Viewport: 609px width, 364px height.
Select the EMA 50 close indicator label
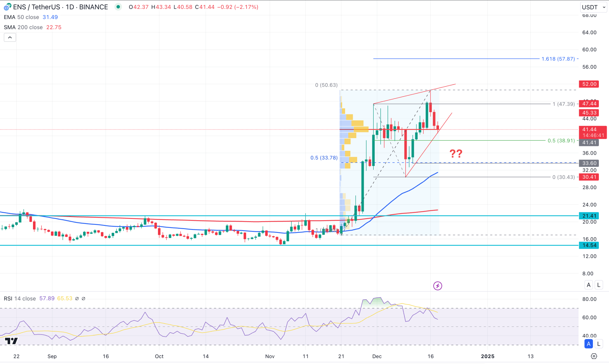click(21, 17)
